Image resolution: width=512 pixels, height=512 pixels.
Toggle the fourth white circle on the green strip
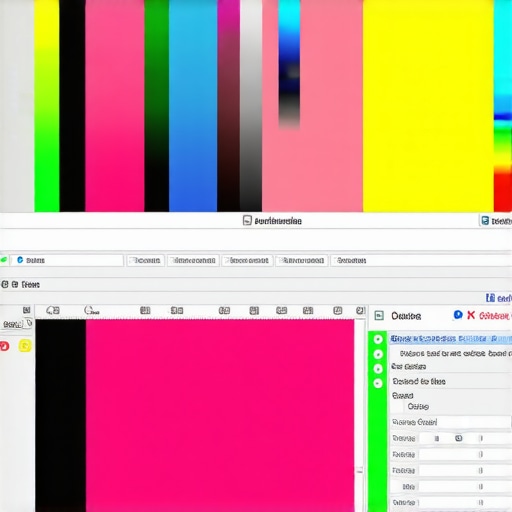[x=378, y=383]
